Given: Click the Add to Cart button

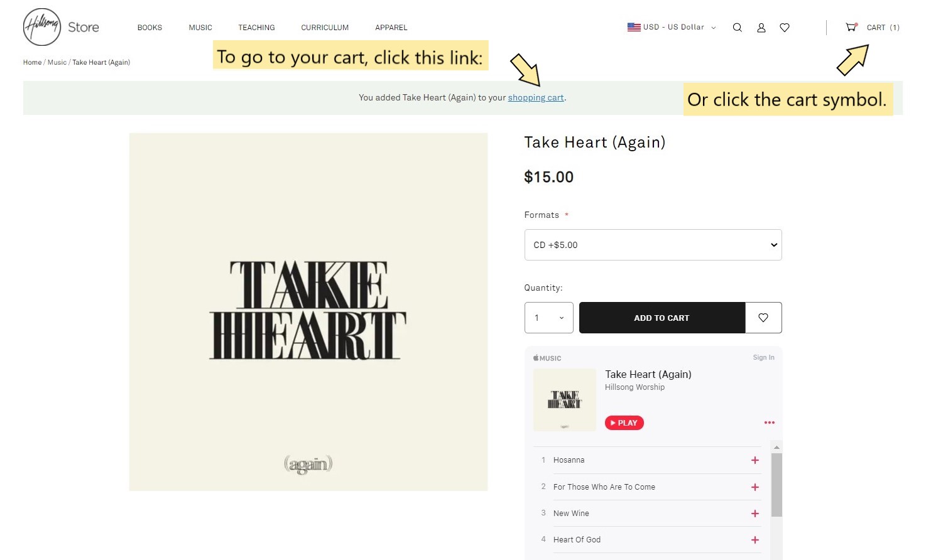Looking at the screenshot, I should 662,318.
